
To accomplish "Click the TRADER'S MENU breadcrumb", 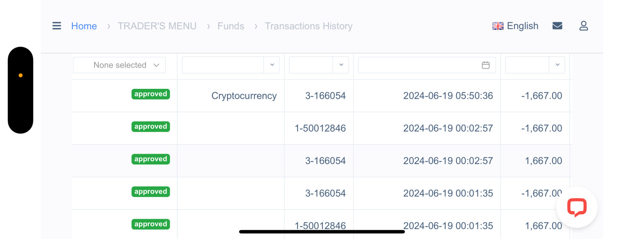I will point(157,26).
